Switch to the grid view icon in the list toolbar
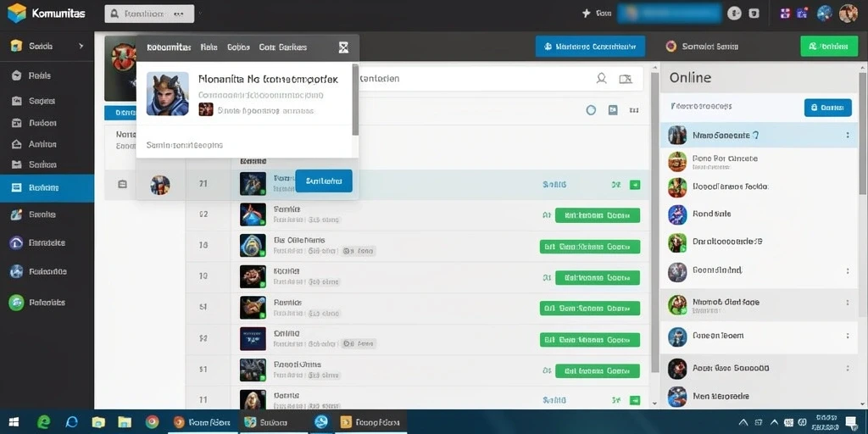The height and width of the screenshot is (434, 868). pyautogui.click(x=634, y=110)
